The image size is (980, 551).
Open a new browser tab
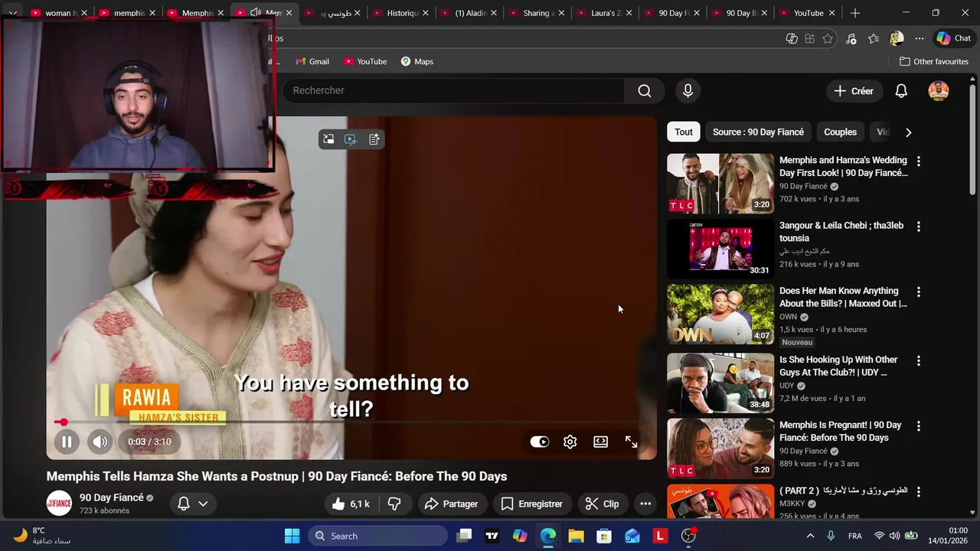(x=855, y=13)
